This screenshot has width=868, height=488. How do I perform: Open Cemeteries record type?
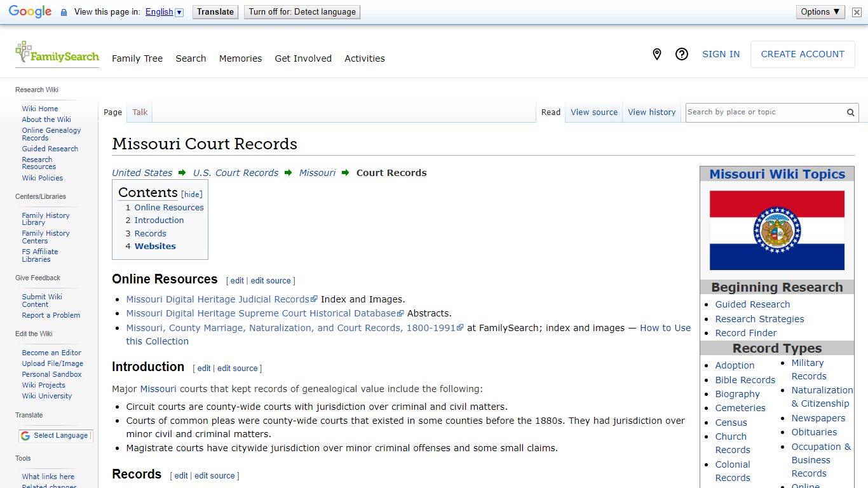point(740,408)
